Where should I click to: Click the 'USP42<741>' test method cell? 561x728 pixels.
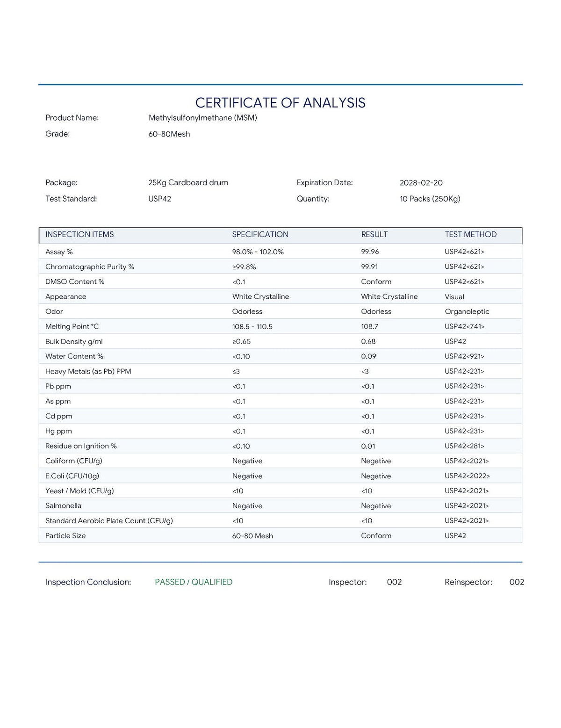pyautogui.click(x=465, y=327)
